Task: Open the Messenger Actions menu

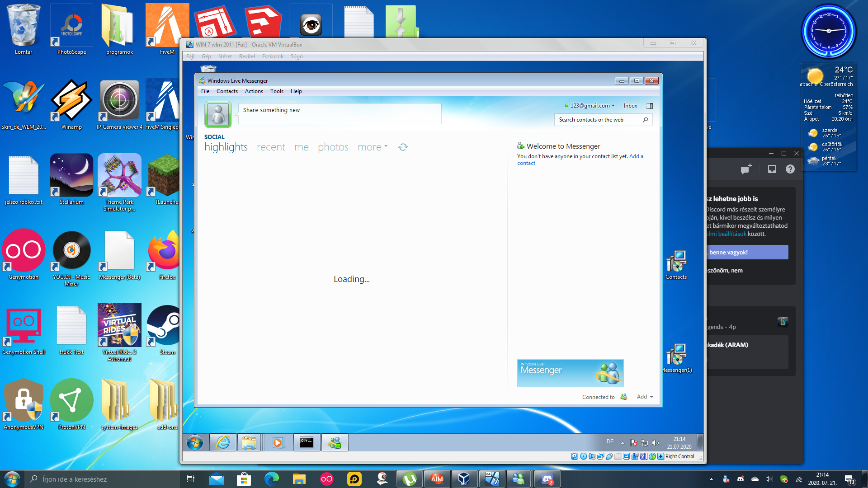Action: [254, 91]
